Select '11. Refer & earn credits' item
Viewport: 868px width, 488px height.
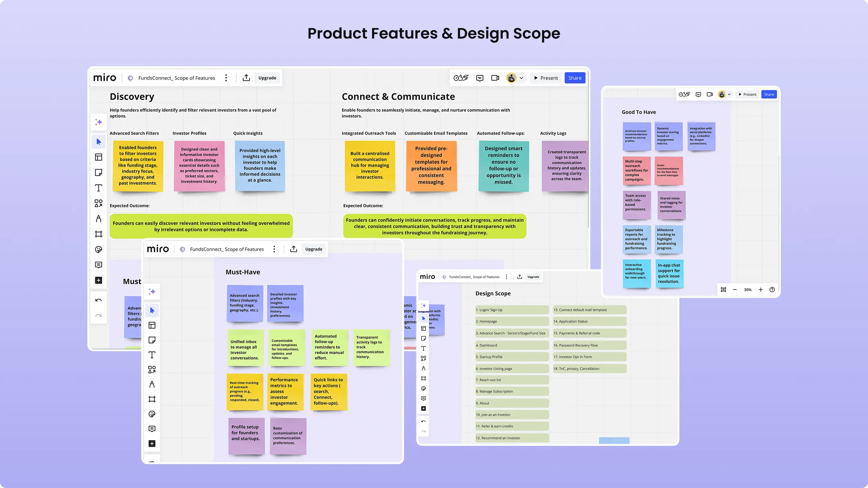pyautogui.click(x=512, y=426)
